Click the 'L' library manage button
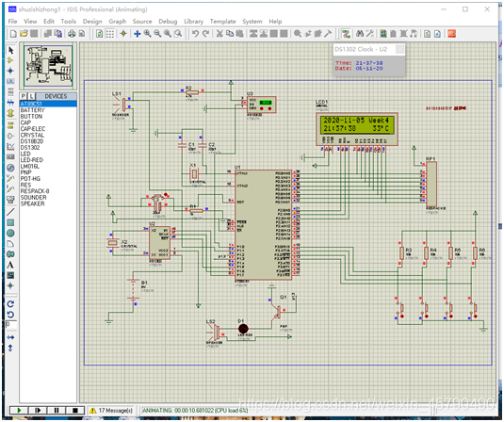 [31, 96]
